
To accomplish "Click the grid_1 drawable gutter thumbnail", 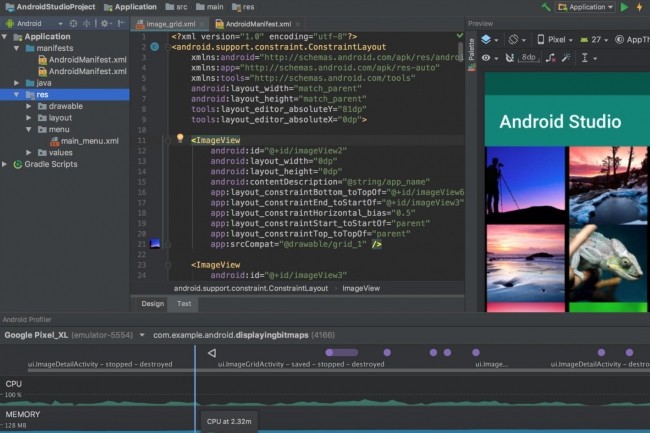I will pyautogui.click(x=155, y=243).
